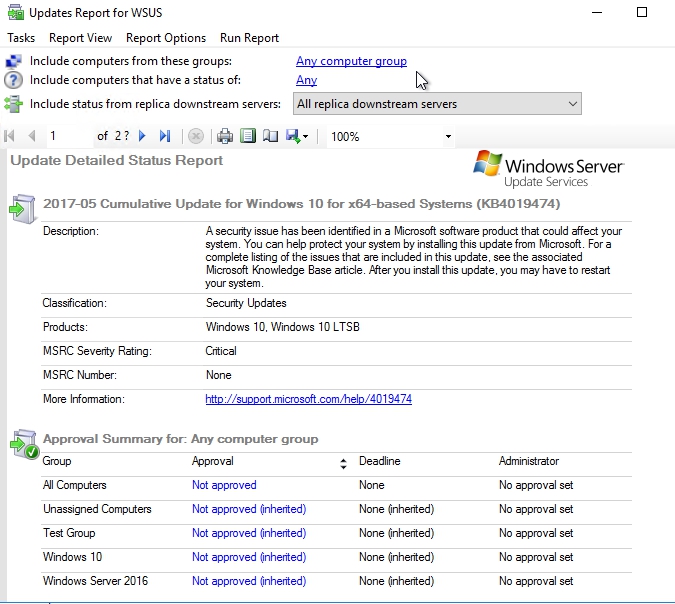Open the Tasks menu
This screenshot has height=604, width=675.
coord(21,38)
